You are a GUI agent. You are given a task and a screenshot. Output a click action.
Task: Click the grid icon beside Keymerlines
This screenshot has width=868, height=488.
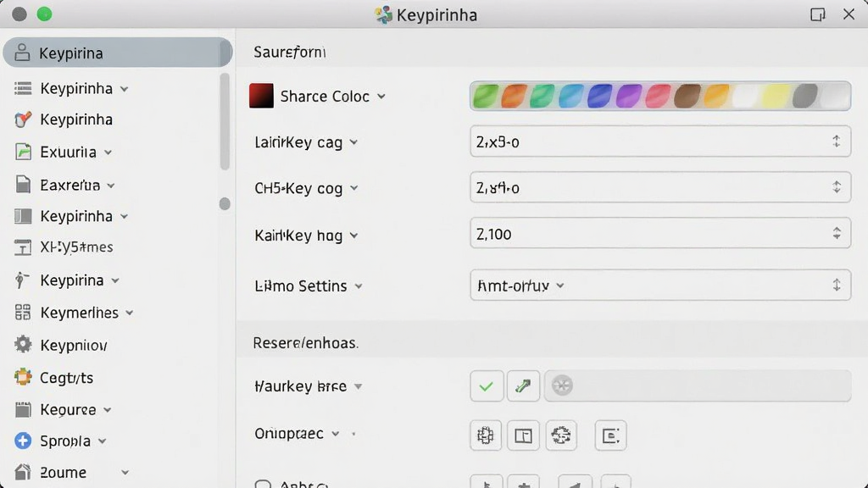23,312
